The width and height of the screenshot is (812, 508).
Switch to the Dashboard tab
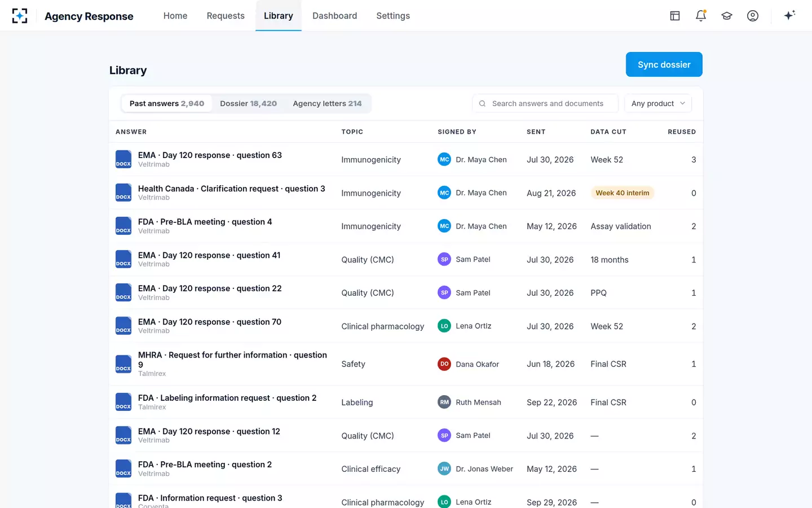coord(334,16)
